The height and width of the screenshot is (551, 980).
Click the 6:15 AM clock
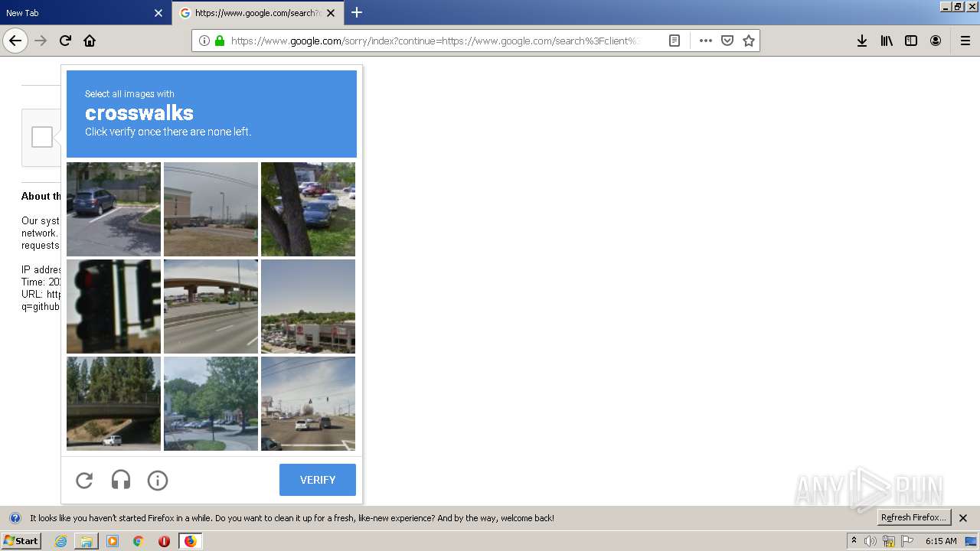click(941, 541)
